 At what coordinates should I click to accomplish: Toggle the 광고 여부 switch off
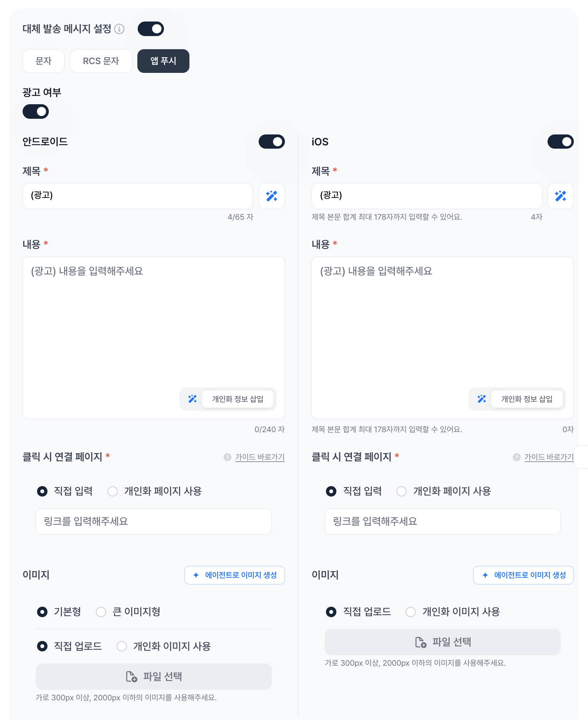click(x=36, y=111)
